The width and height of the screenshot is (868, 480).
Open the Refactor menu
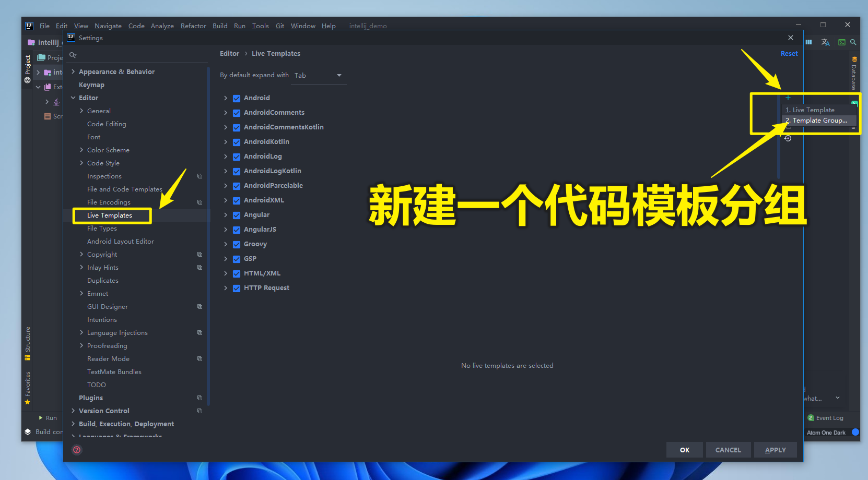(193, 26)
